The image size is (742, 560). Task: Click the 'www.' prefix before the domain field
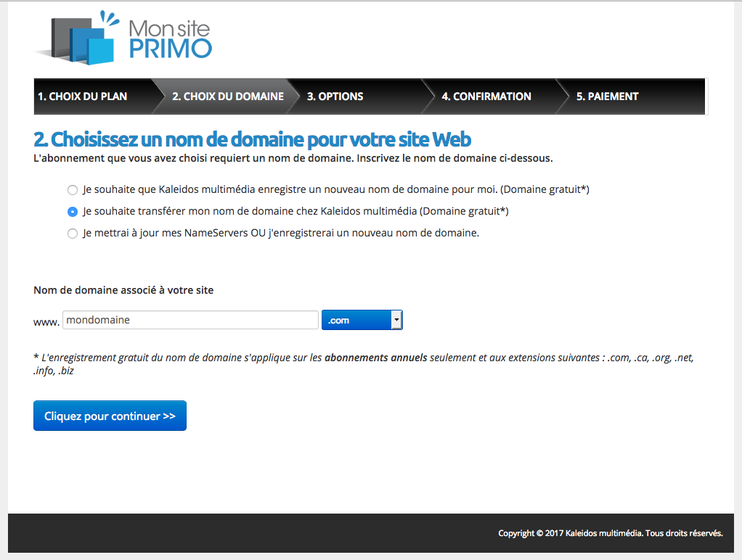[46, 321]
